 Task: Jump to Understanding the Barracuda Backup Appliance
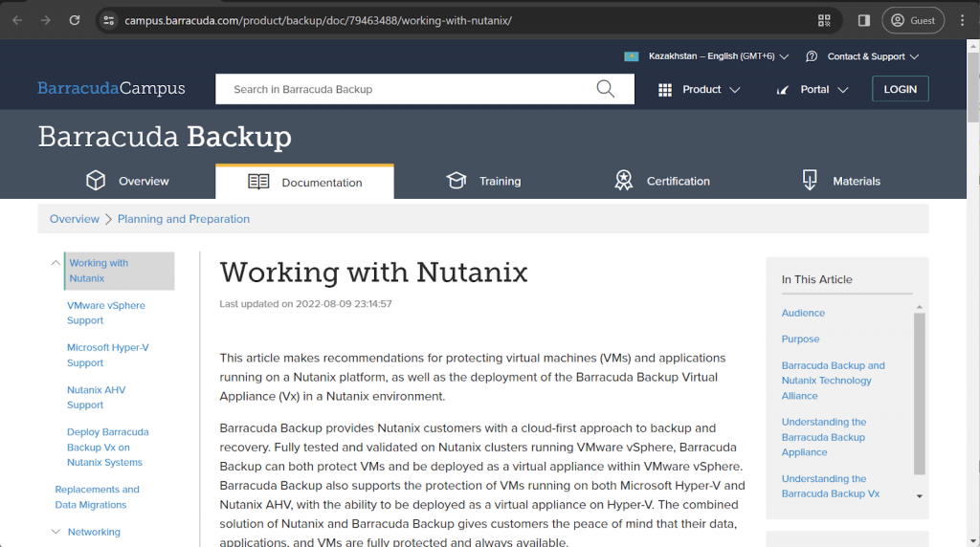click(824, 437)
